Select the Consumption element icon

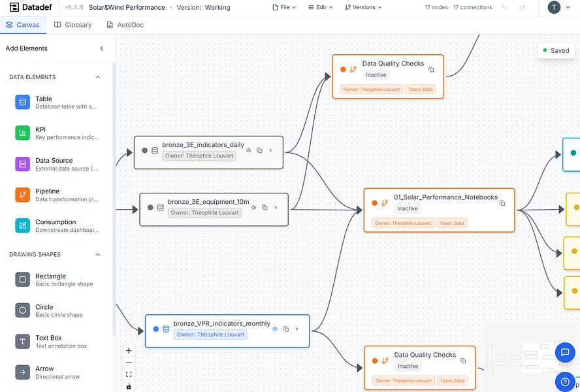coord(23,225)
